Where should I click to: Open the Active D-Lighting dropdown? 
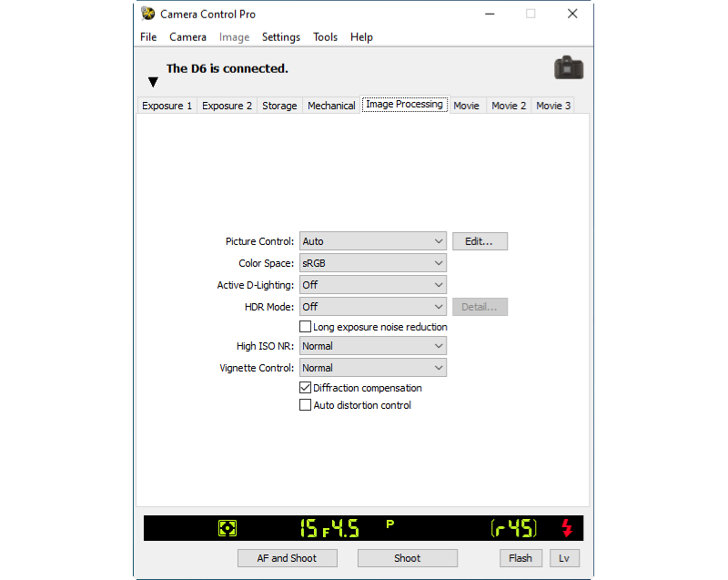coord(373,285)
